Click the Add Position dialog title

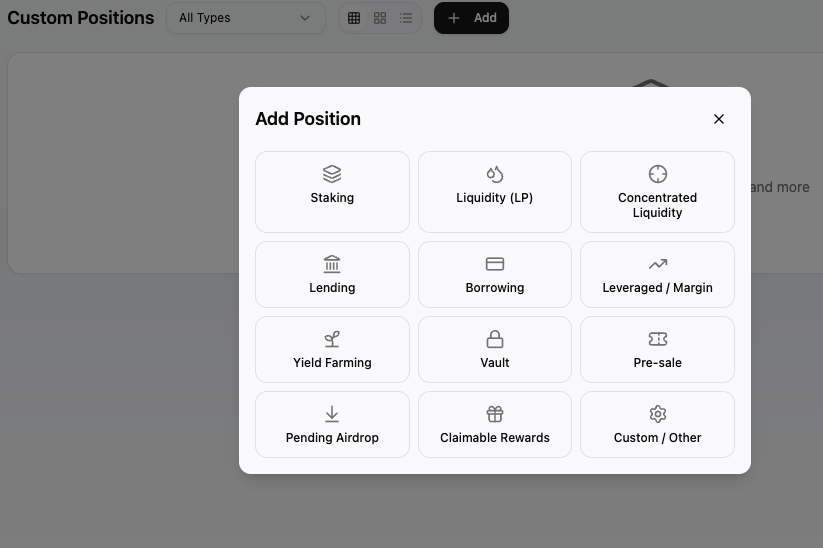click(308, 119)
